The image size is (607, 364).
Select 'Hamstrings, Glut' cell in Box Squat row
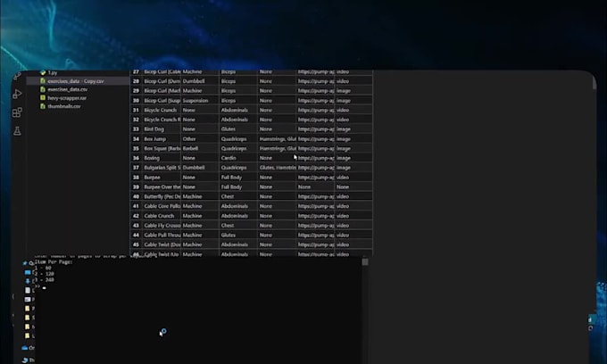[277, 148]
